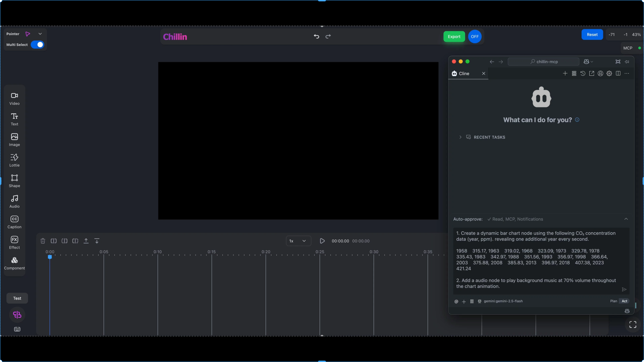The height and width of the screenshot is (362, 644).
Task: Open the keyboard shortcuts icon
Action: point(17,329)
